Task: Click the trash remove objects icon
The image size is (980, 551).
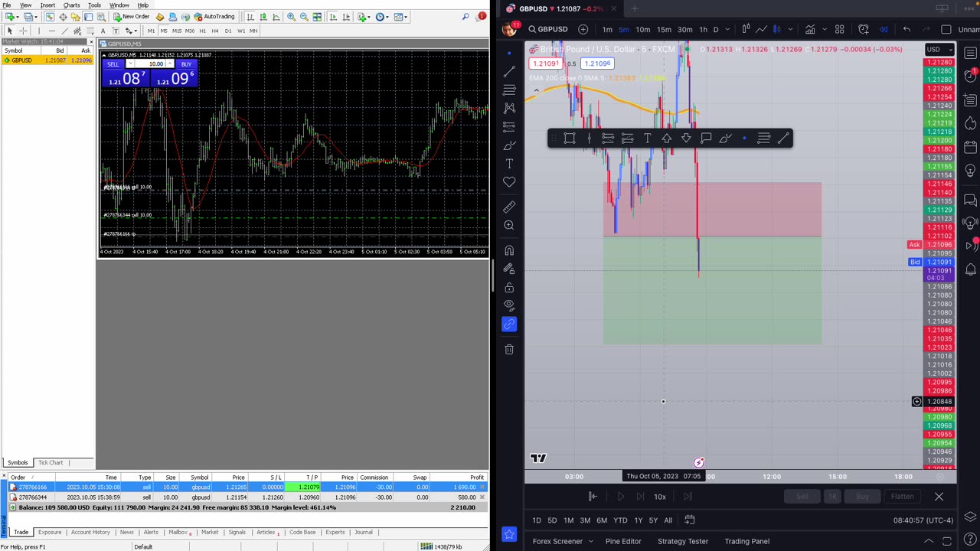Action: tap(509, 349)
